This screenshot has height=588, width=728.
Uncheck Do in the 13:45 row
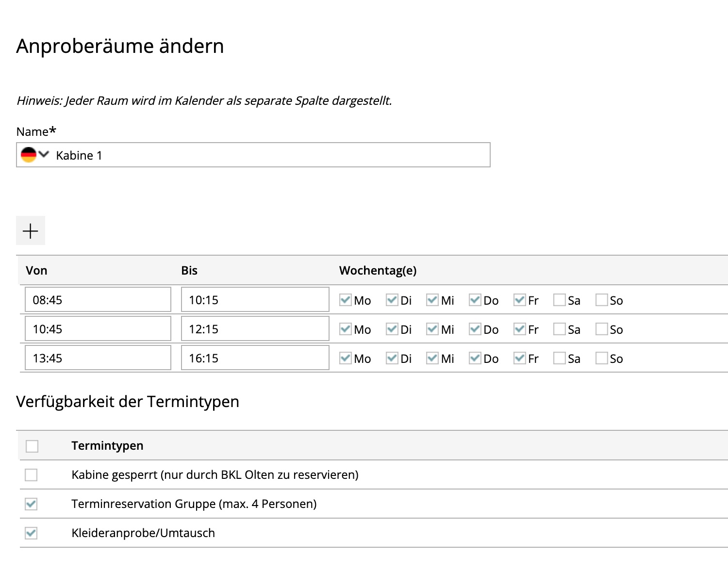pyautogui.click(x=475, y=358)
